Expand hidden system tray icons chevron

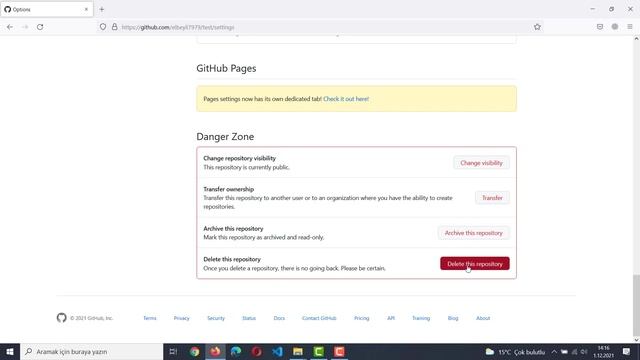tap(554, 351)
